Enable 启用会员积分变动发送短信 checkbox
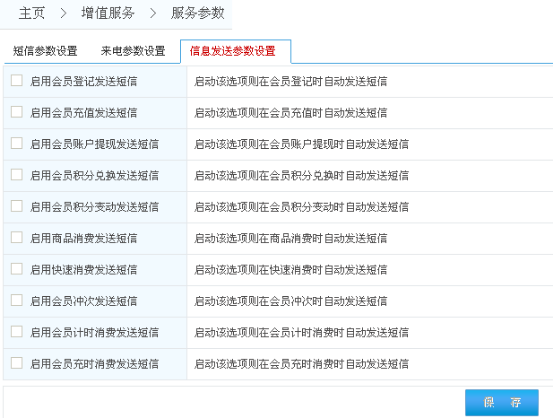Image resolution: width=554 pixels, height=418 pixels. 17,206
